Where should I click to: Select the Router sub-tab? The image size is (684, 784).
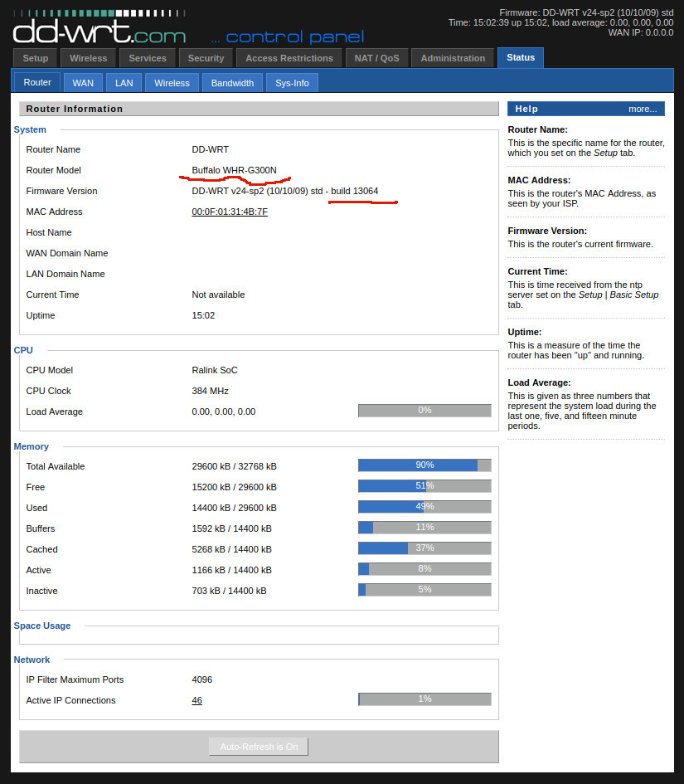37,82
